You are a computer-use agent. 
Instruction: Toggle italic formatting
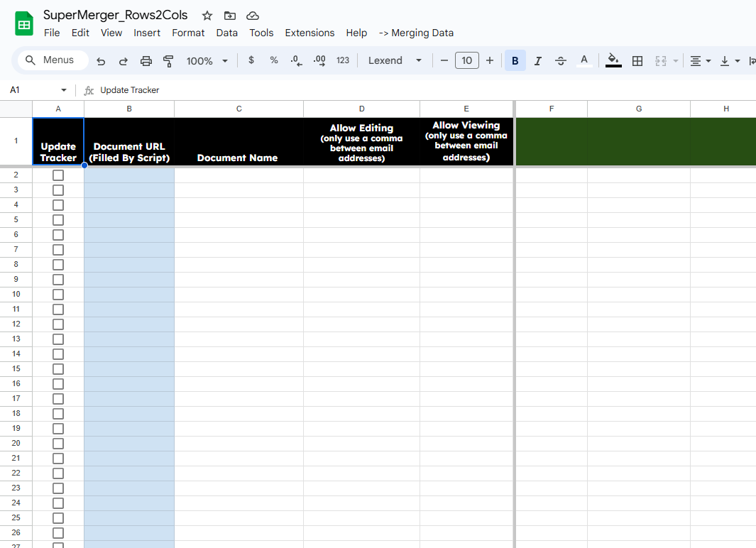coord(538,61)
